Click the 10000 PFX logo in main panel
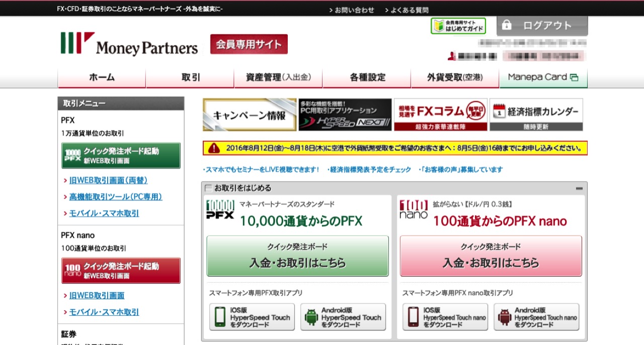Screen dimensions: 644x345 (220, 209)
